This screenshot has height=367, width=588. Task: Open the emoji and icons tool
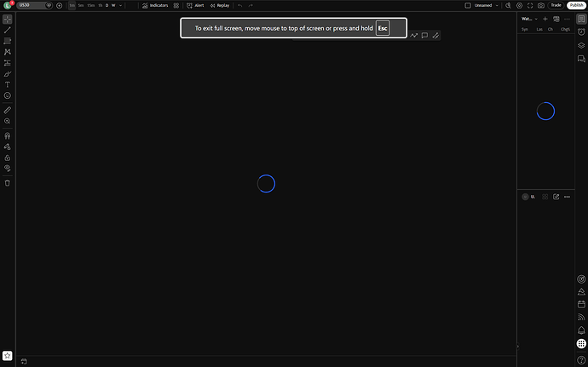(7, 95)
